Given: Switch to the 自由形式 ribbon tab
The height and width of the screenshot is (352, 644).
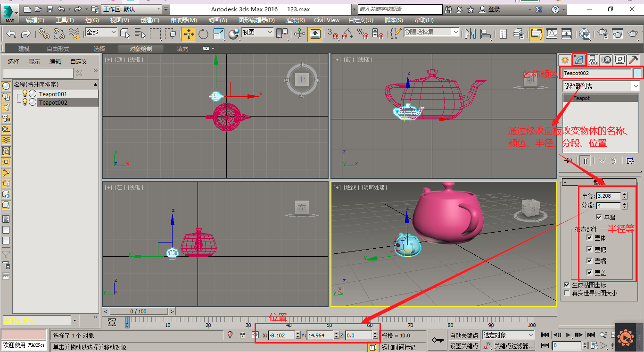Looking at the screenshot, I should [x=53, y=48].
